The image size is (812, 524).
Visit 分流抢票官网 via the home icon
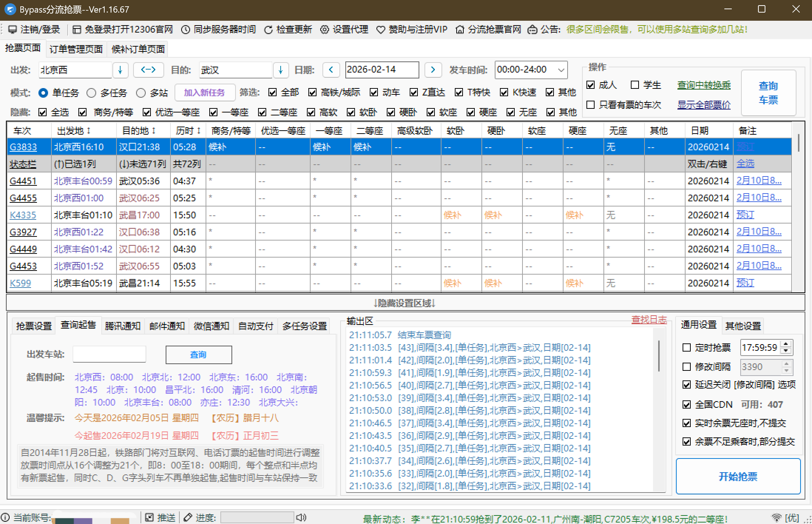[x=460, y=29]
